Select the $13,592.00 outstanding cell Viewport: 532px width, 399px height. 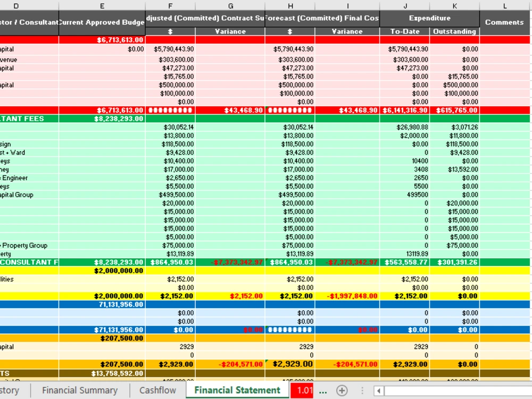(x=455, y=169)
